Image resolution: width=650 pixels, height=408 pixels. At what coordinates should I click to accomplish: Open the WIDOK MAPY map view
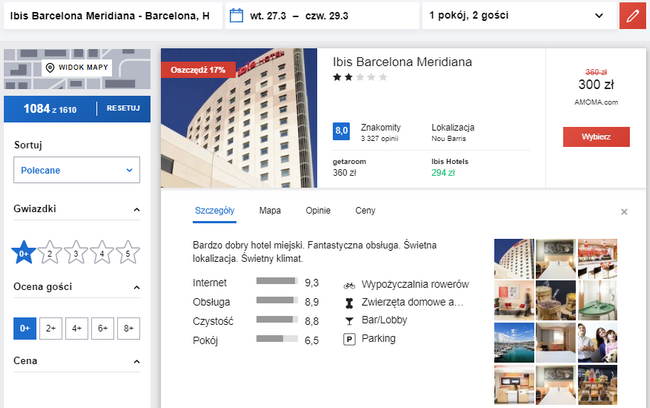pyautogui.click(x=77, y=68)
